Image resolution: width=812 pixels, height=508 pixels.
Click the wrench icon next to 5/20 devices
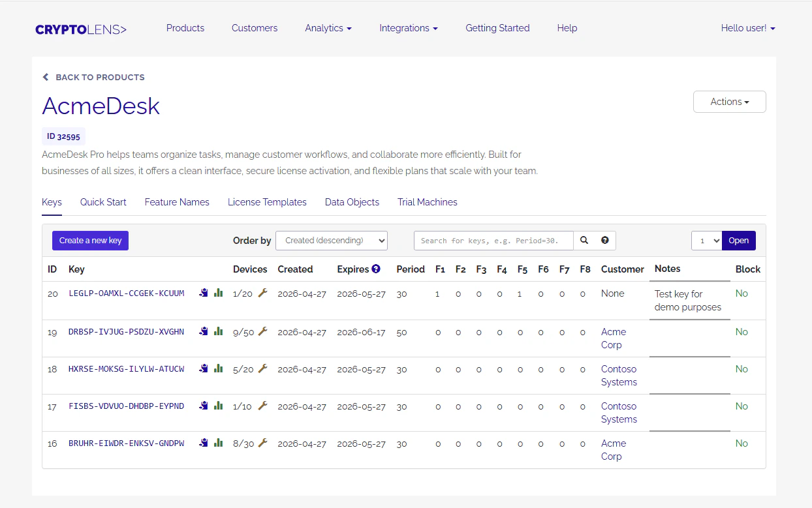click(x=263, y=368)
